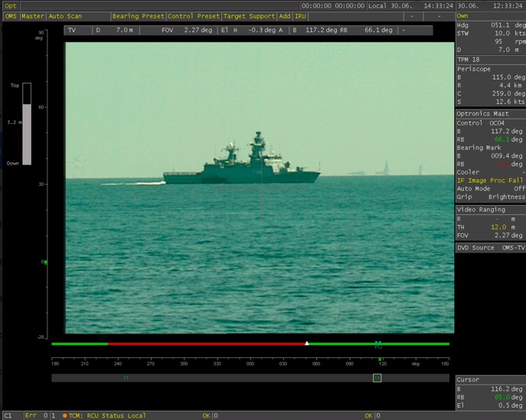Click the Optronics Mast header
Image resolution: width=526 pixels, height=420 pixels.
coord(482,114)
